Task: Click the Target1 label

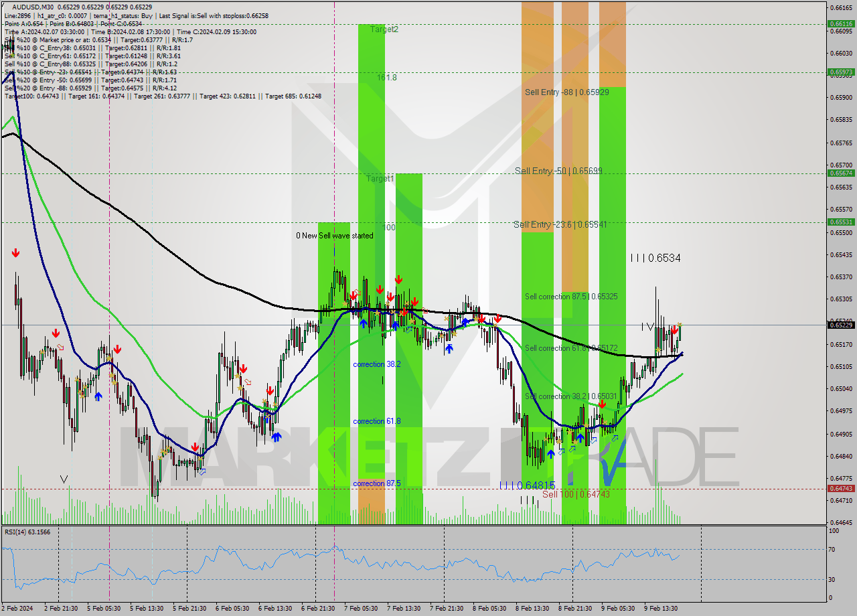Action: click(380, 179)
